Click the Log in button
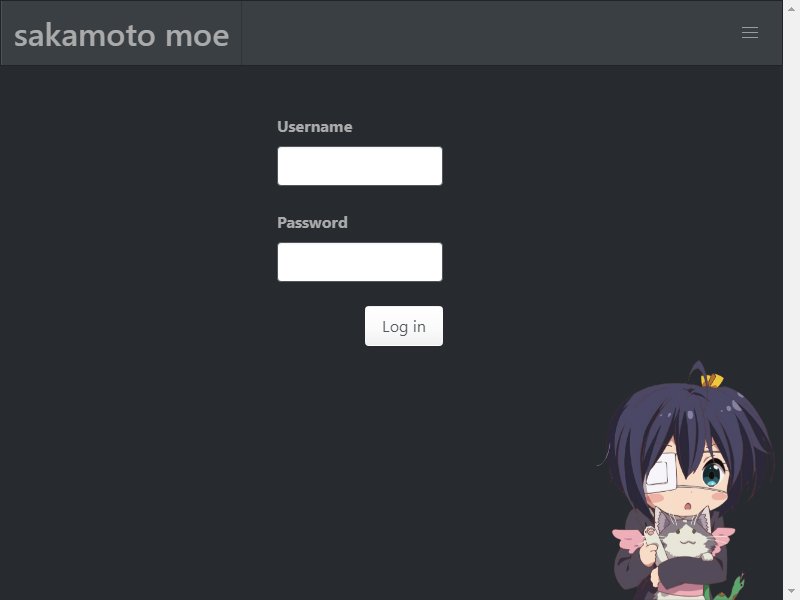Image resolution: width=800 pixels, height=600 pixels. click(404, 326)
